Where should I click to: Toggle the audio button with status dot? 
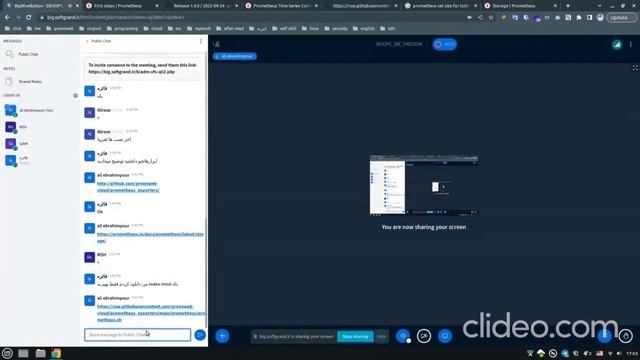(403, 336)
